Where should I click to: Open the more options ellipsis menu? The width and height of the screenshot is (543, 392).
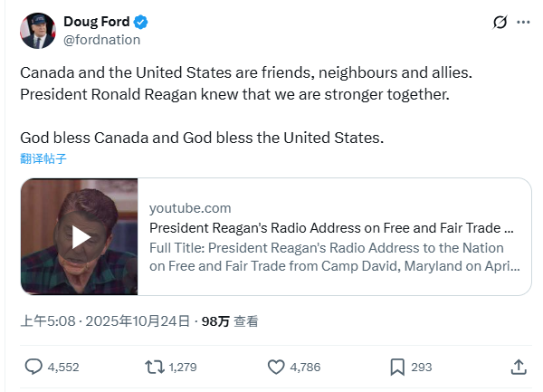click(524, 23)
